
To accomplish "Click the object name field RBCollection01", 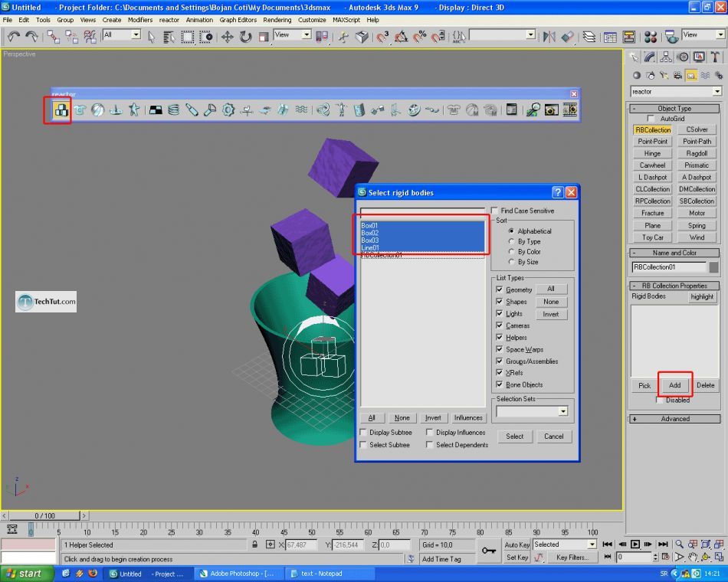I will click(668, 267).
